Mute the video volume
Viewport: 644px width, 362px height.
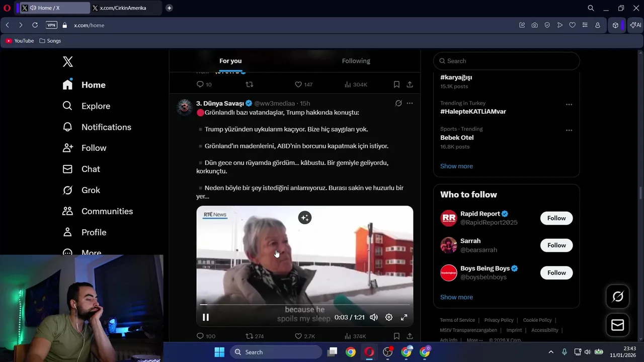coord(374,317)
